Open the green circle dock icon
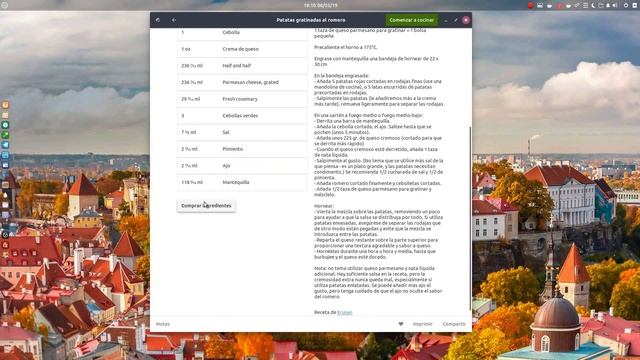 5,125
